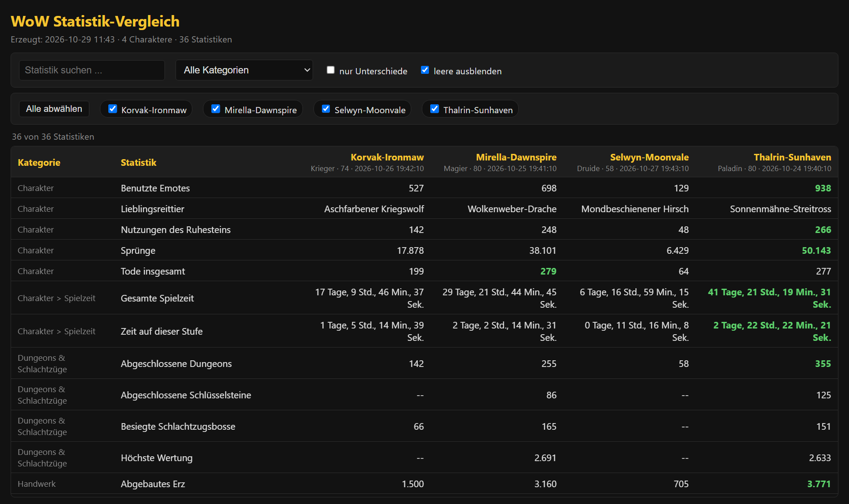Click the value 'Sonnenmähne-Streitross'

[780, 209]
